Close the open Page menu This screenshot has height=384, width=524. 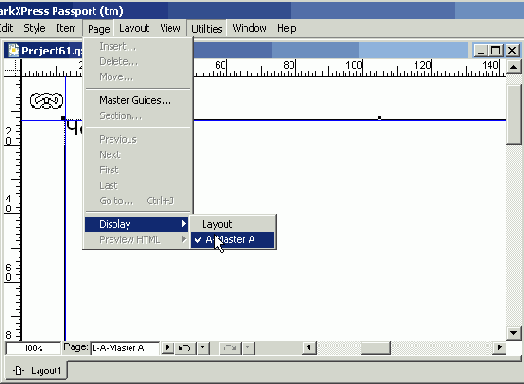pyautogui.click(x=99, y=29)
